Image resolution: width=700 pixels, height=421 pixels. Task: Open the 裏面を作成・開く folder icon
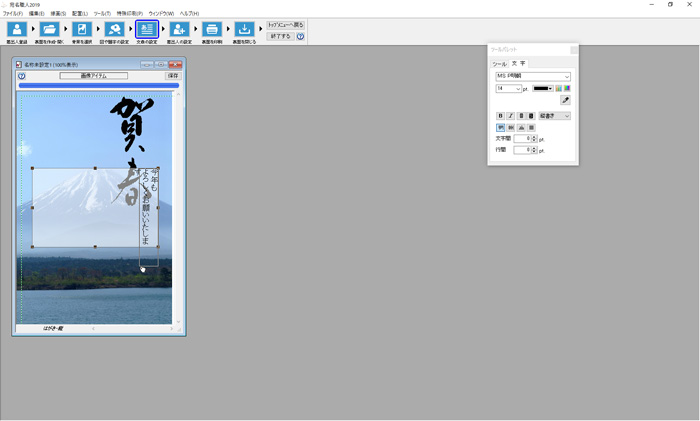click(49, 30)
